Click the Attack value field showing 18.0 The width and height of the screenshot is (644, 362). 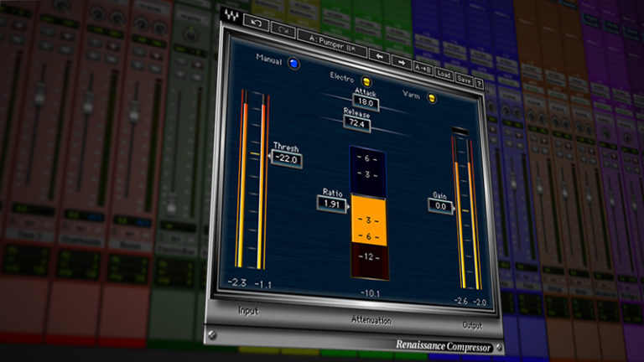tap(366, 104)
